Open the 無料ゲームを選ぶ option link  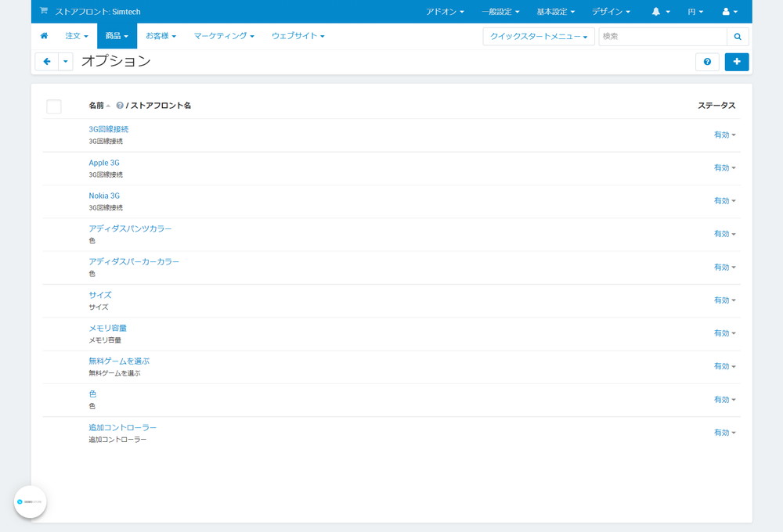click(x=119, y=361)
